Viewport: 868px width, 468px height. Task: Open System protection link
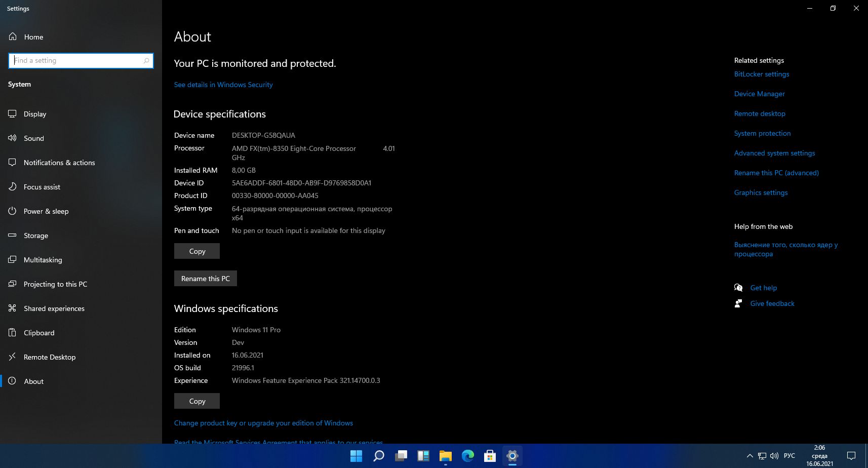(762, 133)
